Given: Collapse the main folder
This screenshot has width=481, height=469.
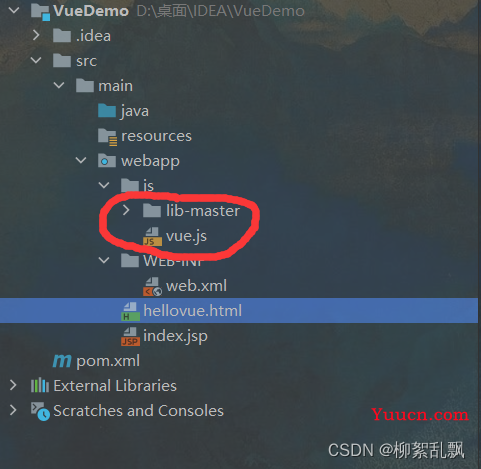Looking at the screenshot, I should point(59,85).
